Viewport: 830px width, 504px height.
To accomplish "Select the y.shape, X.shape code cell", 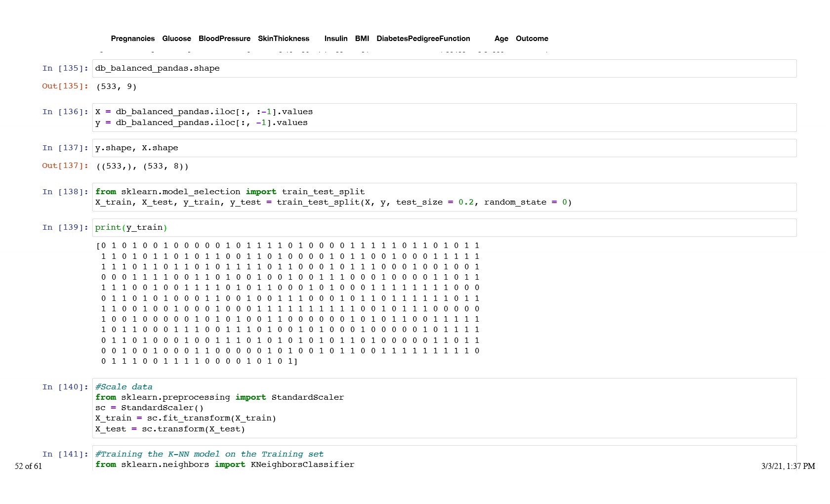I will [444, 148].
